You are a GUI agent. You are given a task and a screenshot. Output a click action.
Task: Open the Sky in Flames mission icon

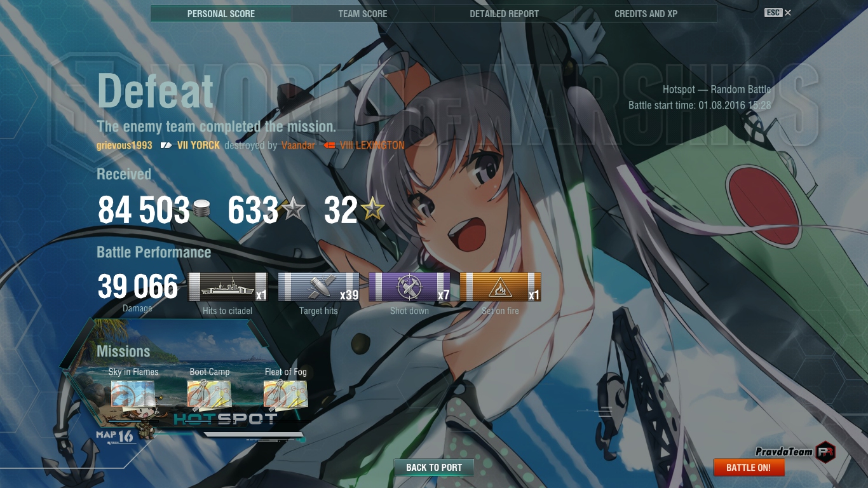pos(133,393)
